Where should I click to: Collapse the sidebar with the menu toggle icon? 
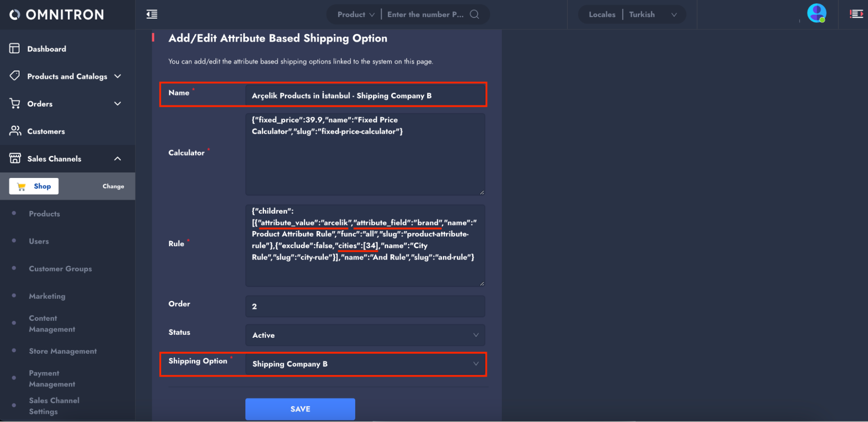[152, 14]
